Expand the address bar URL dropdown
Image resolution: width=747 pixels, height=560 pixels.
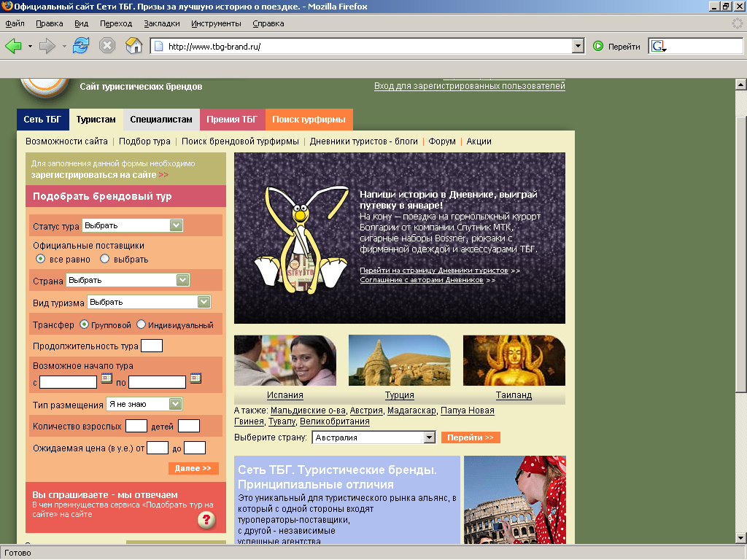[x=578, y=46]
